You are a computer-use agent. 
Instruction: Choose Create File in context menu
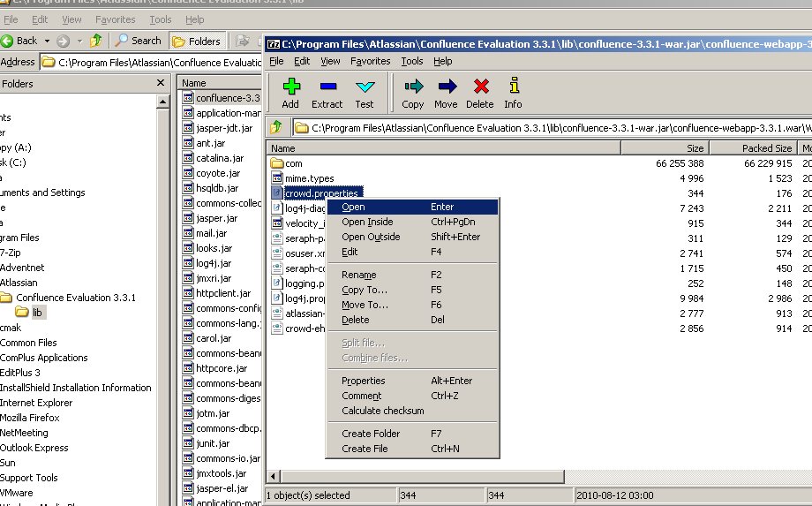[x=413, y=449]
